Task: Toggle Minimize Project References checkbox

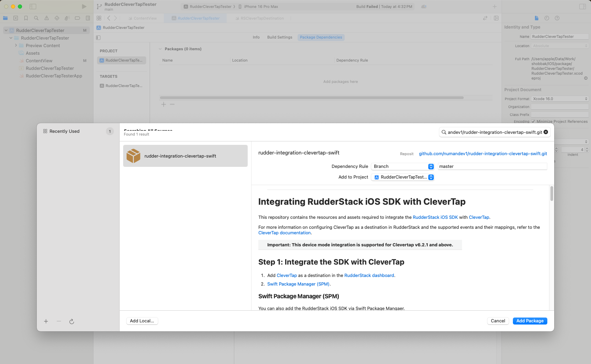Action: pyautogui.click(x=533, y=121)
